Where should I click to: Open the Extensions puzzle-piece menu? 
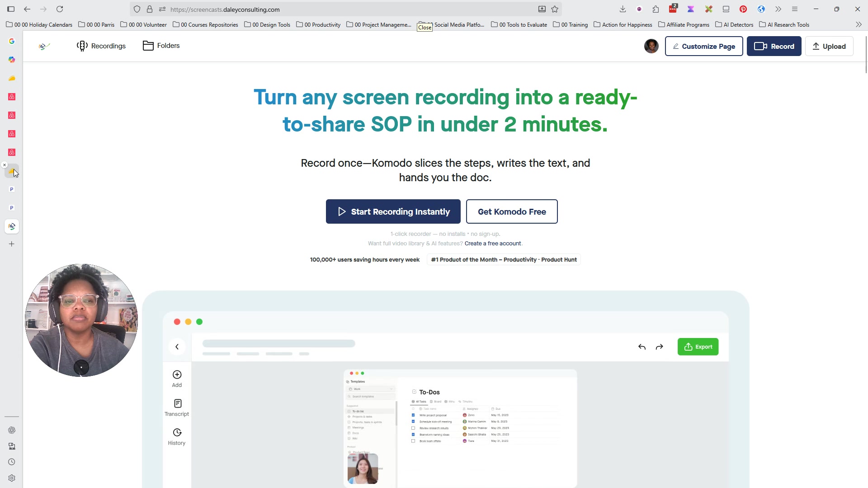click(656, 9)
